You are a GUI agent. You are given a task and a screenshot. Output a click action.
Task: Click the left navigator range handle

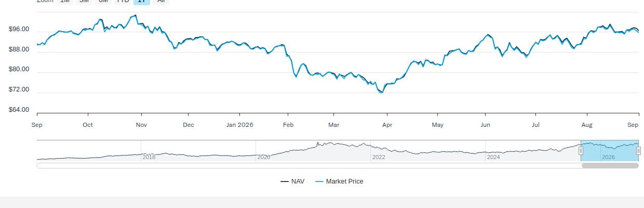point(581,151)
